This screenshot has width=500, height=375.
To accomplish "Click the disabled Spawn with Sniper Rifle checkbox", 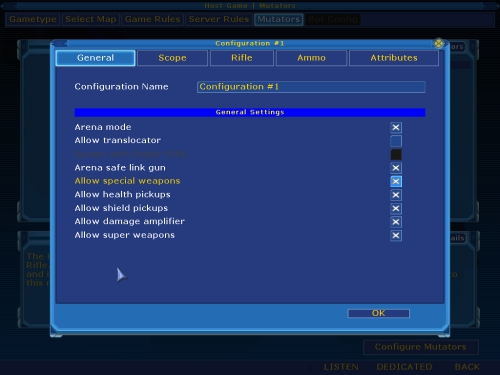I will click(396, 154).
